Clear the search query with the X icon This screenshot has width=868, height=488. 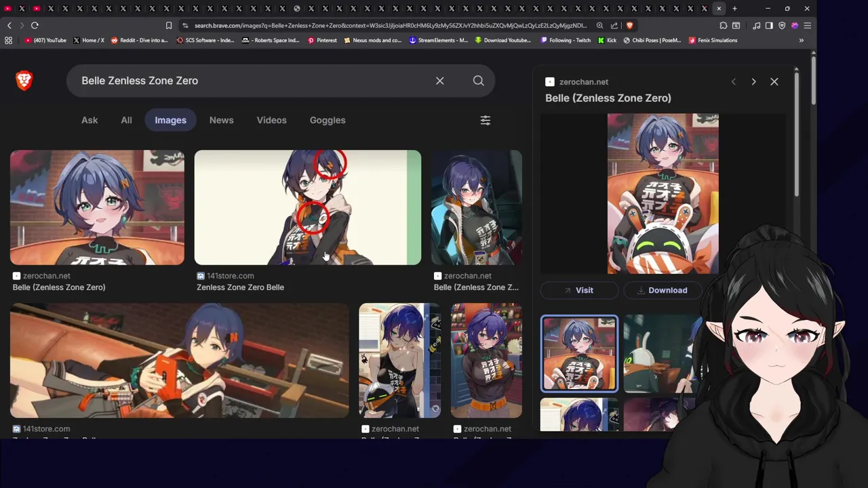click(x=439, y=81)
